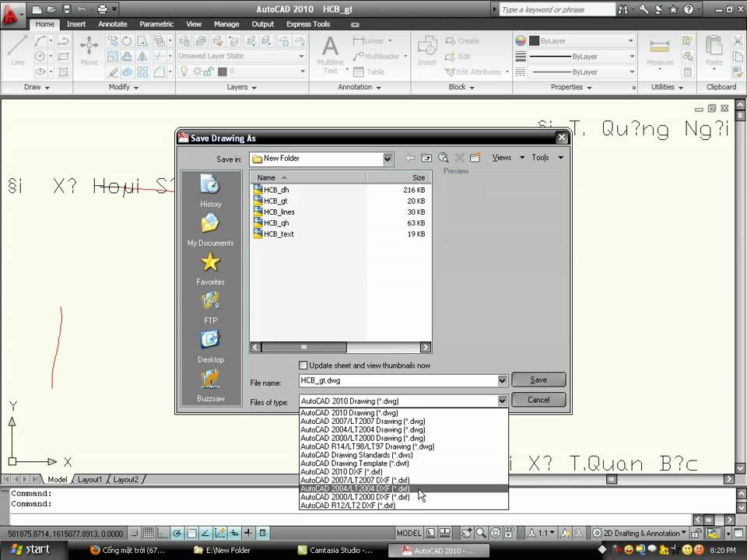Choose AutoCAD R12/LT2 DXF file type
Screen dimensions: 747x560
coord(403,506)
